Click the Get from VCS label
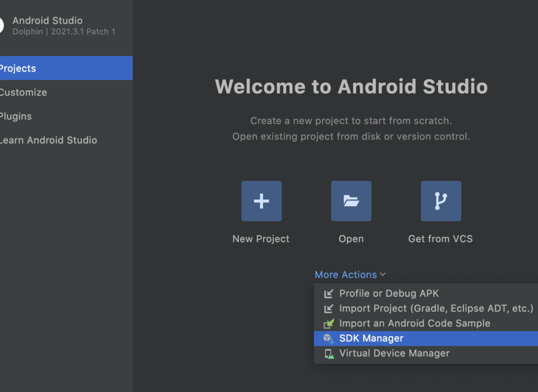This screenshot has width=538, height=392. [441, 239]
